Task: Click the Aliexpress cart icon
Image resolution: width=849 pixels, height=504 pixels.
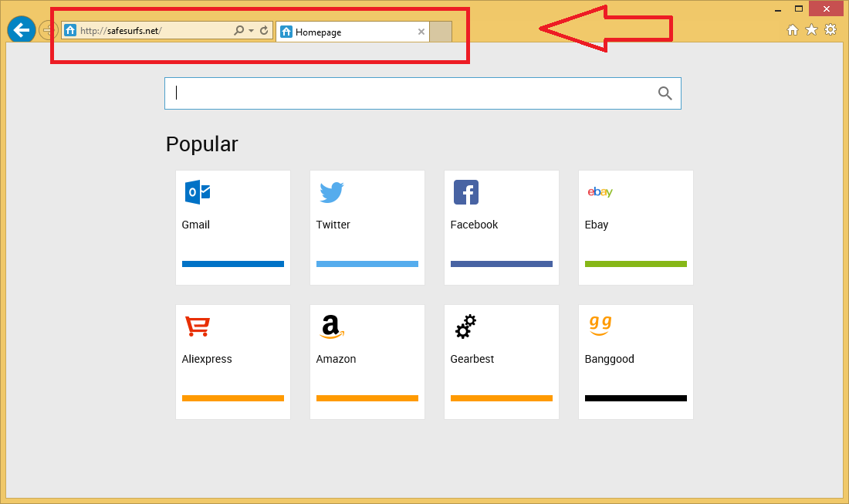Action: (x=198, y=326)
